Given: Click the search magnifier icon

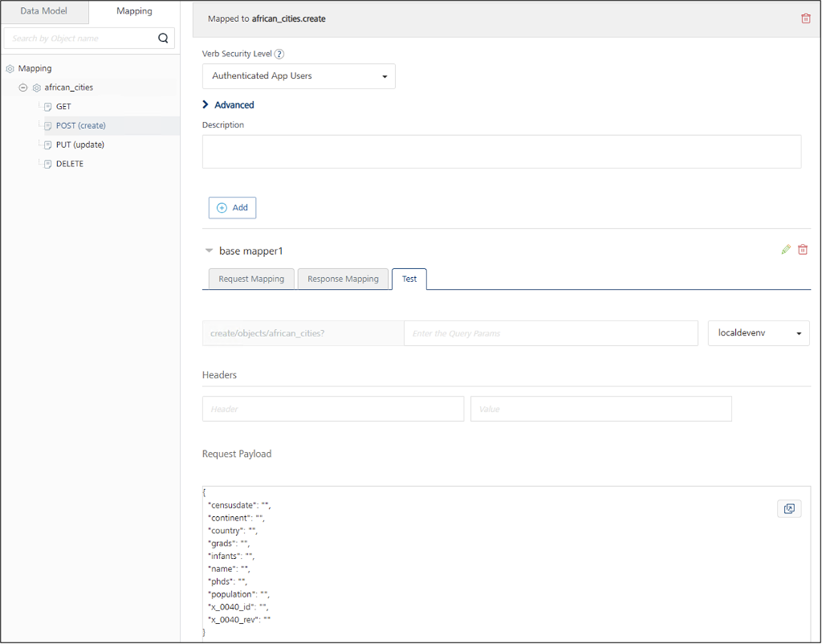Looking at the screenshot, I should click(x=163, y=38).
